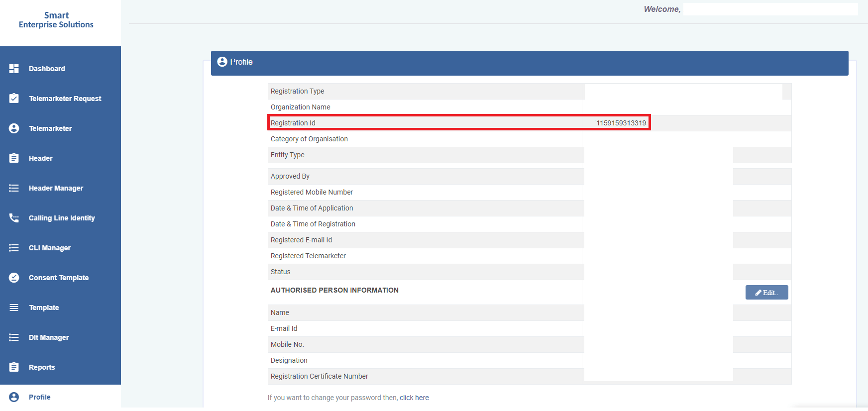Click the Approved By label

point(290,176)
